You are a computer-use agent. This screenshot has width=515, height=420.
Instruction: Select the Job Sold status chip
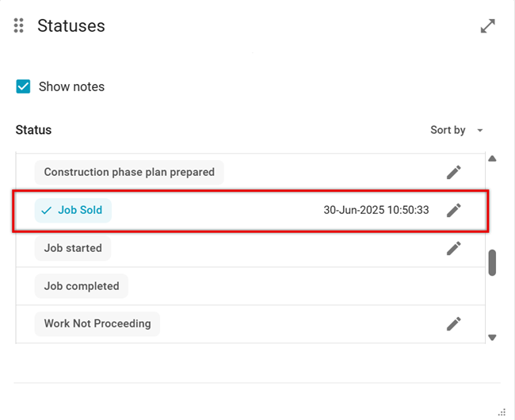73,210
